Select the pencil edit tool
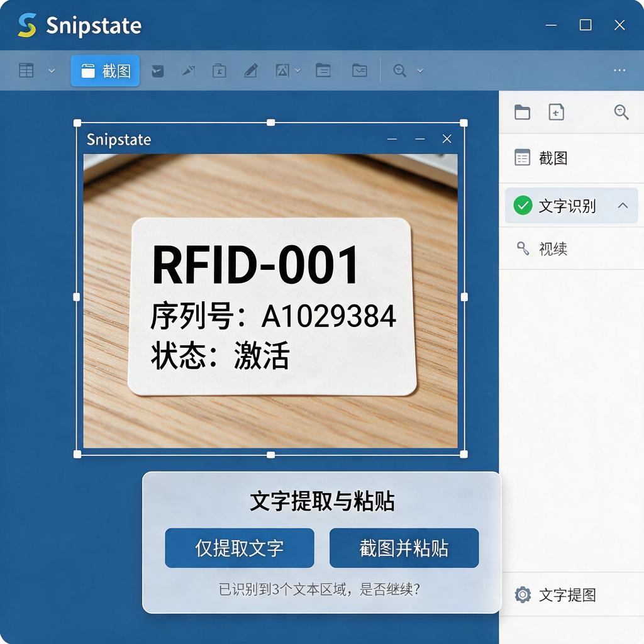This screenshot has width=644, height=644. (251, 70)
